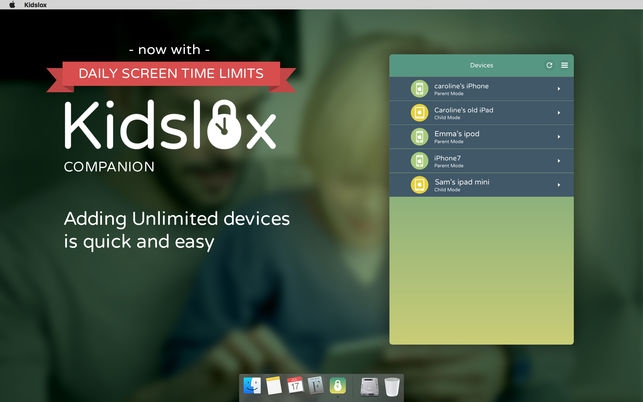Screen dimensions: 643x402
Task: Open Kidslox lock app in the dock
Action: pyautogui.click(x=337, y=386)
